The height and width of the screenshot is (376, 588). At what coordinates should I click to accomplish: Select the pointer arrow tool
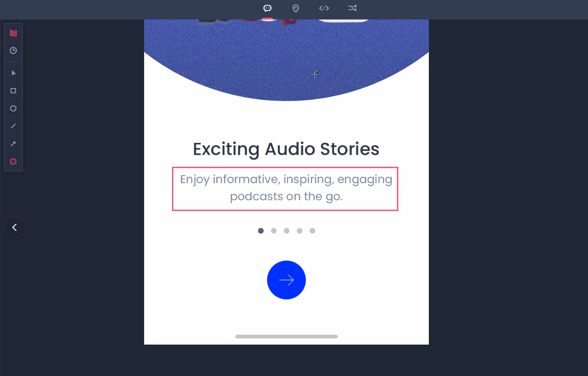13,73
